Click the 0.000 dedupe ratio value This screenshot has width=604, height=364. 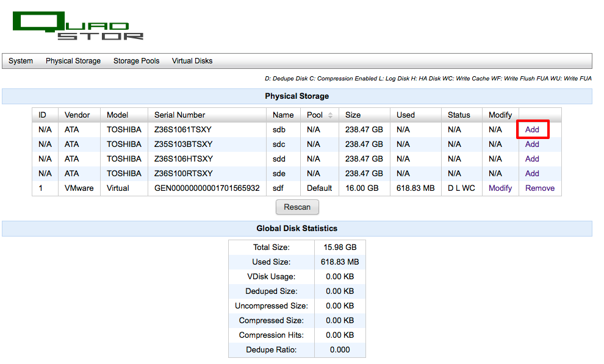coord(340,350)
